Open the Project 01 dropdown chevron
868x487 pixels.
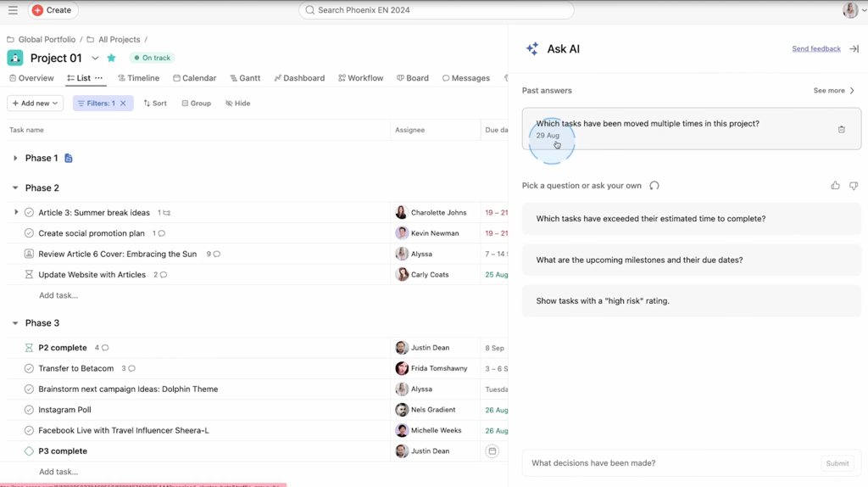tap(95, 58)
